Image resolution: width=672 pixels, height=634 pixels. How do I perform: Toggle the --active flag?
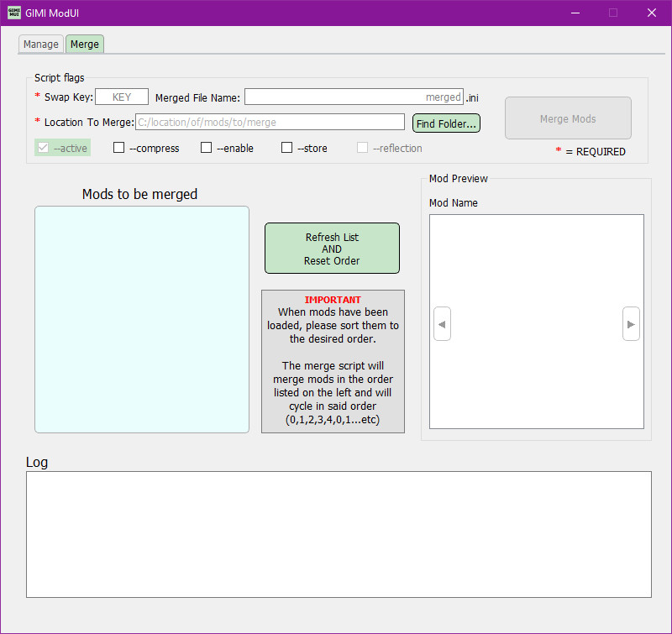pos(41,148)
